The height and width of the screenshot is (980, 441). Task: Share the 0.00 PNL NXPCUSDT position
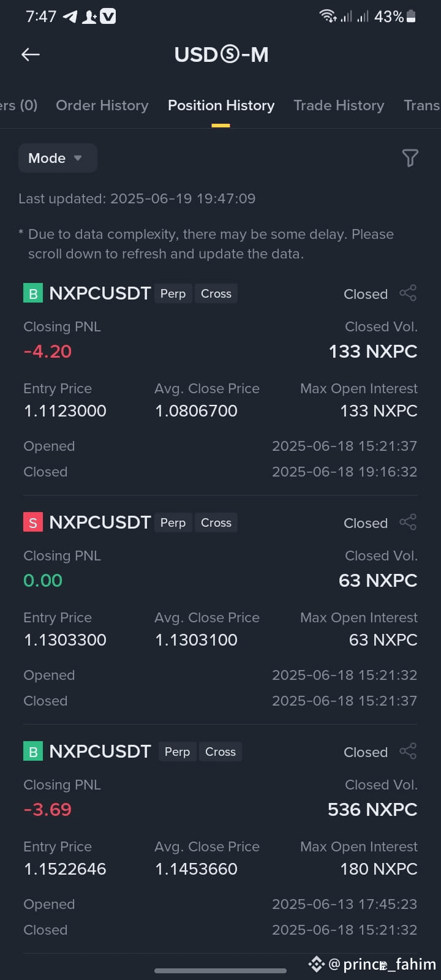408,522
